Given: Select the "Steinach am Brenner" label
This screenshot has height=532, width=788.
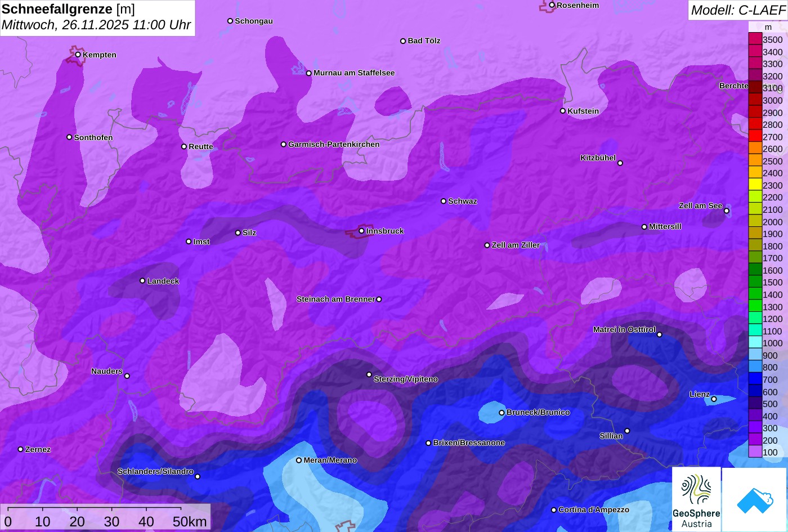Looking at the screenshot, I should click(335, 299).
